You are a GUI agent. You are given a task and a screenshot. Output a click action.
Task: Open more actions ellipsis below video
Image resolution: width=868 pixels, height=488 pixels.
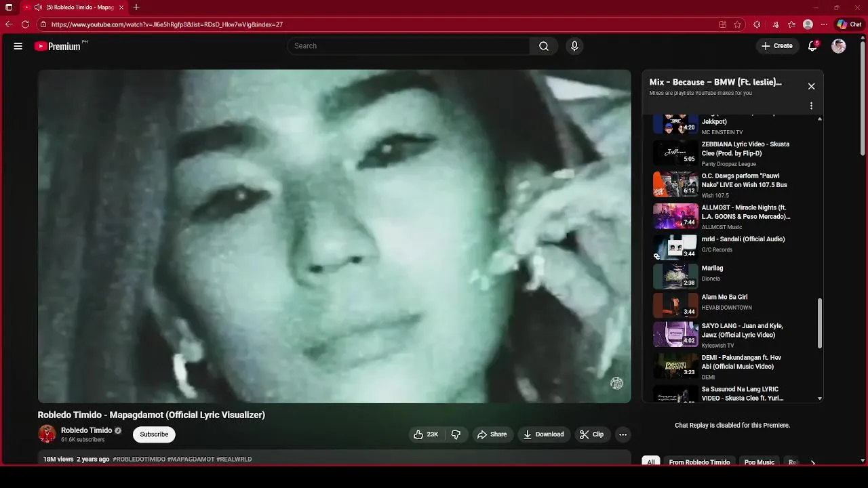(x=623, y=434)
